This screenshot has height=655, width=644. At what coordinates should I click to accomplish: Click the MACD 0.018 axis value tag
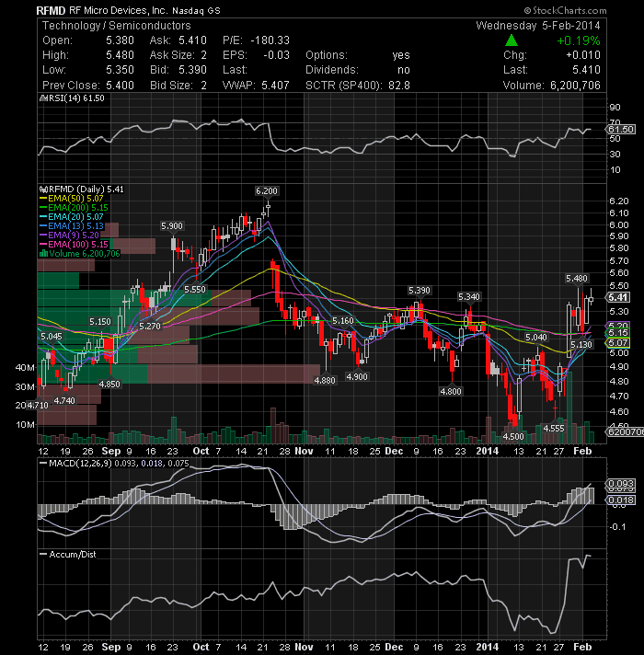[x=621, y=500]
